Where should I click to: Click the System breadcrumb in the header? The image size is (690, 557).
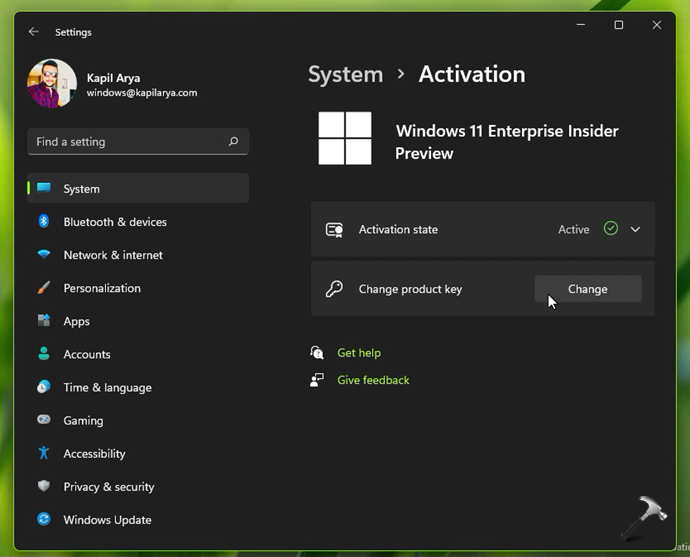345,74
